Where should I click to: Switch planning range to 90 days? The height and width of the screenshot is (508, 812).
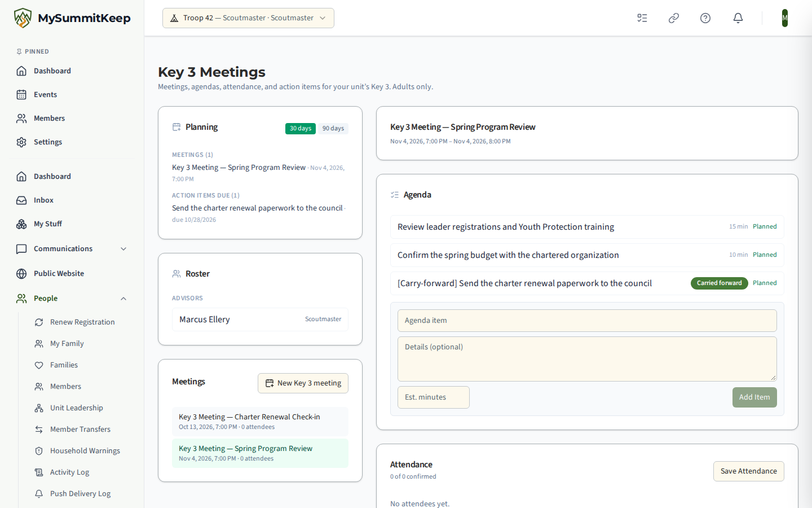(333, 129)
